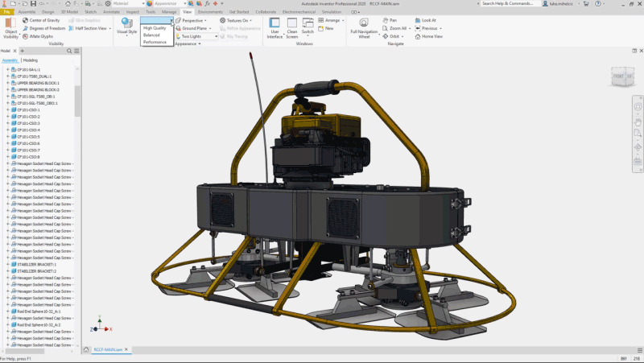Click the model browser vertical scrollbar

77,102
